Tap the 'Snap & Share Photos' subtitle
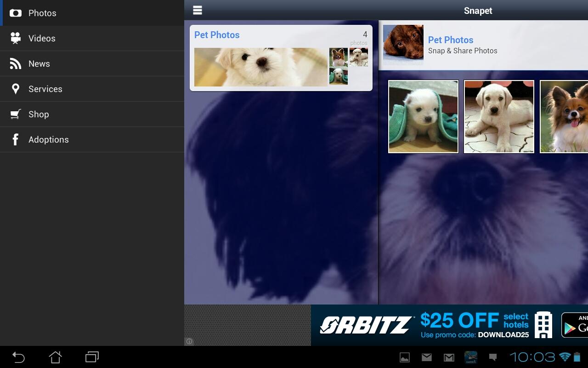The height and width of the screenshot is (368, 588). [463, 51]
